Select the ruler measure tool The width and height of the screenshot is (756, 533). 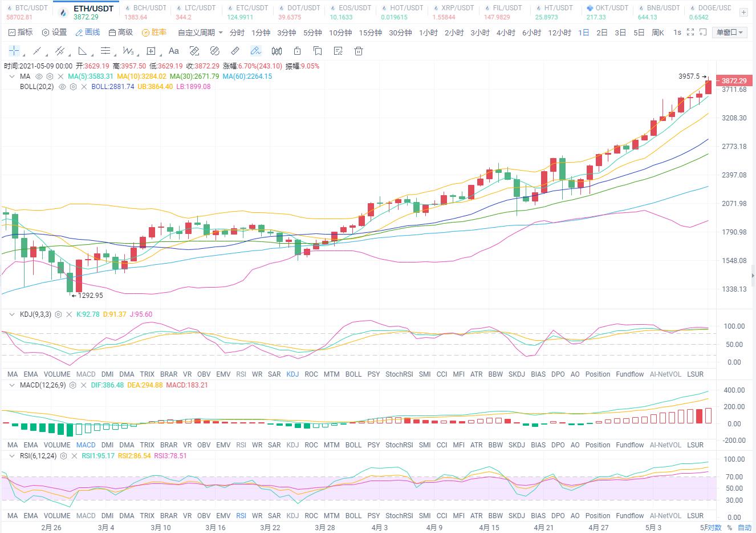point(235,51)
